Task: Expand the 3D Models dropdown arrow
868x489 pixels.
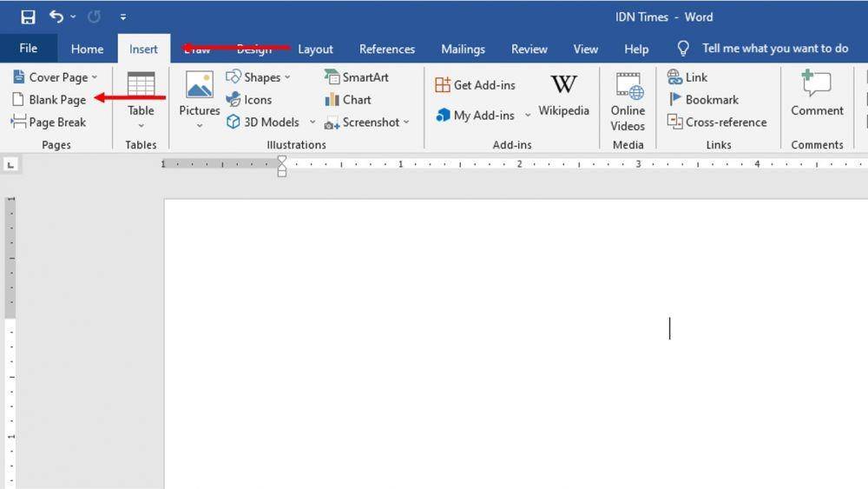Action: point(312,122)
